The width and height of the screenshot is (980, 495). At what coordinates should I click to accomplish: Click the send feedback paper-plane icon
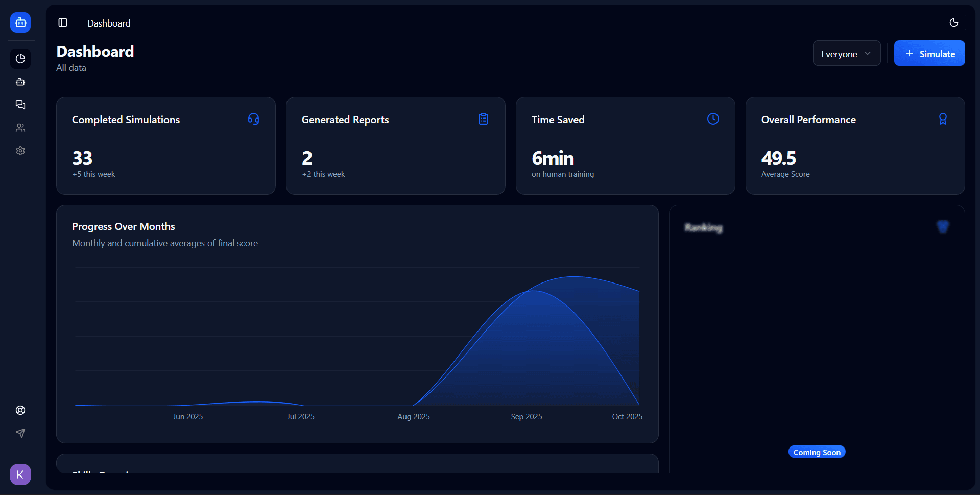pos(20,433)
